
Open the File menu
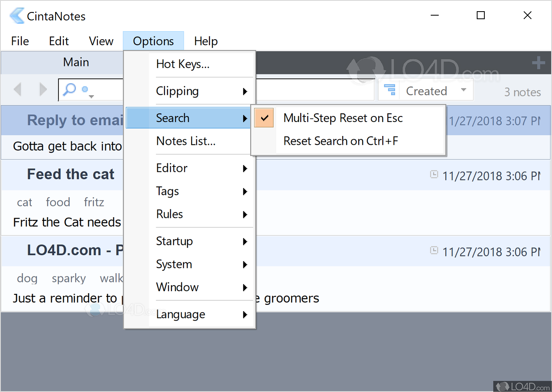(20, 41)
